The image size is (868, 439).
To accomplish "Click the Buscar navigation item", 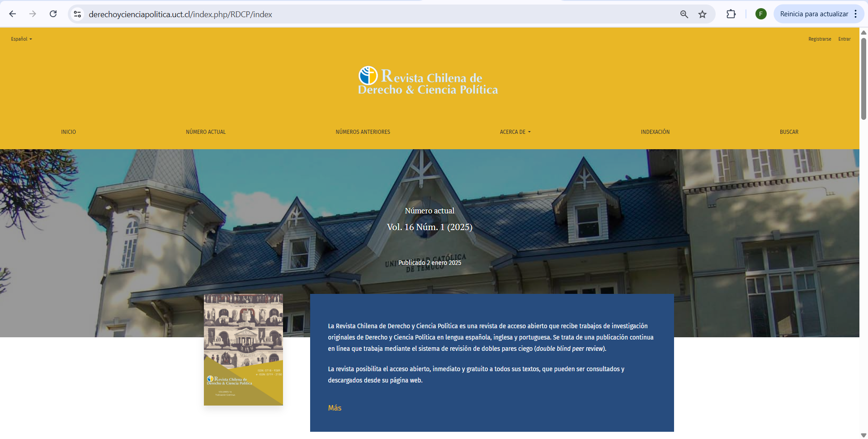I will (788, 132).
